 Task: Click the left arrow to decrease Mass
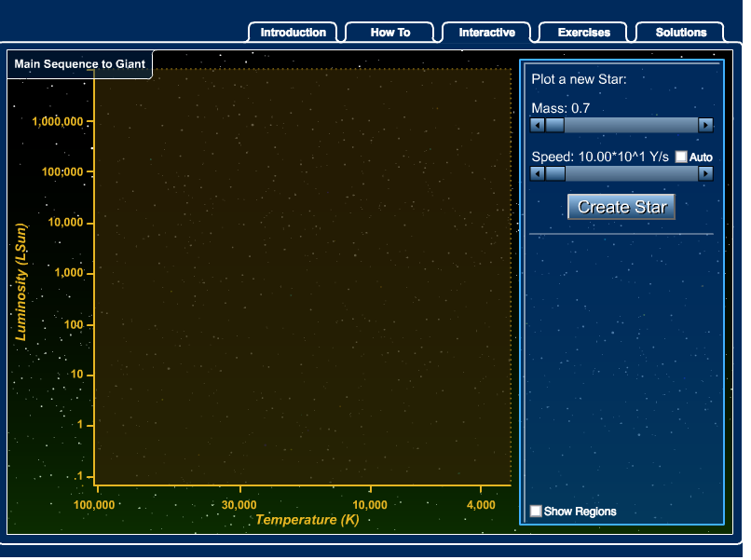[537, 126]
